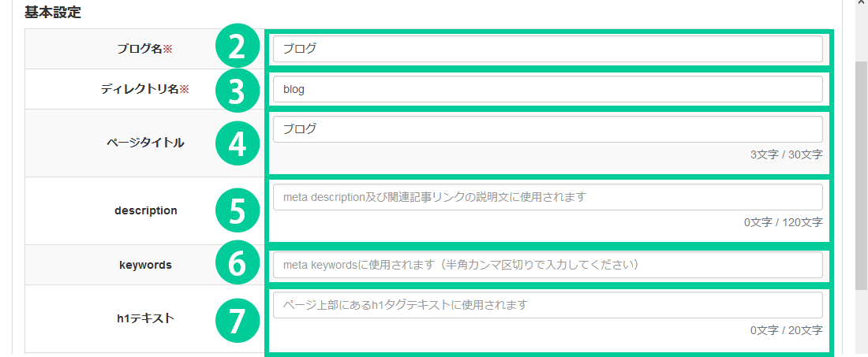Click the green number 6 badge

tap(237, 265)
